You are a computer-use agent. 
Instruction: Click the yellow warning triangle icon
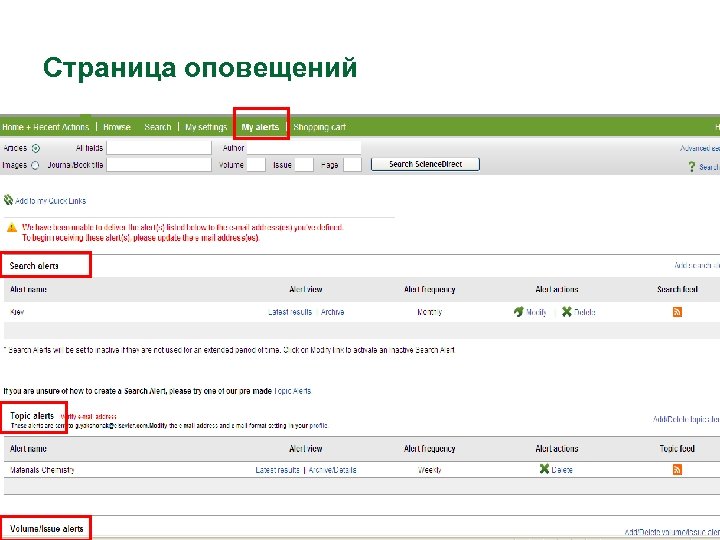[12, 227]
